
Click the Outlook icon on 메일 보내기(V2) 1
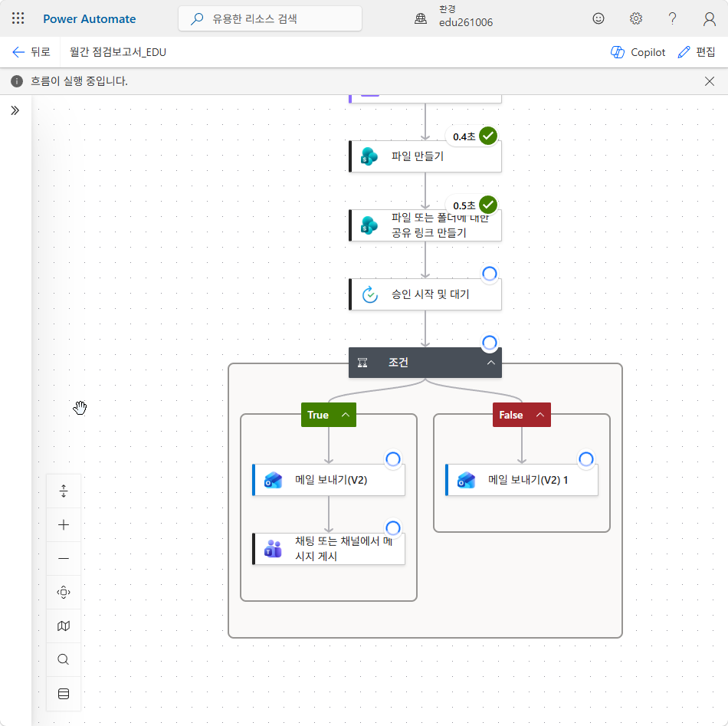[x=466, y=480]
